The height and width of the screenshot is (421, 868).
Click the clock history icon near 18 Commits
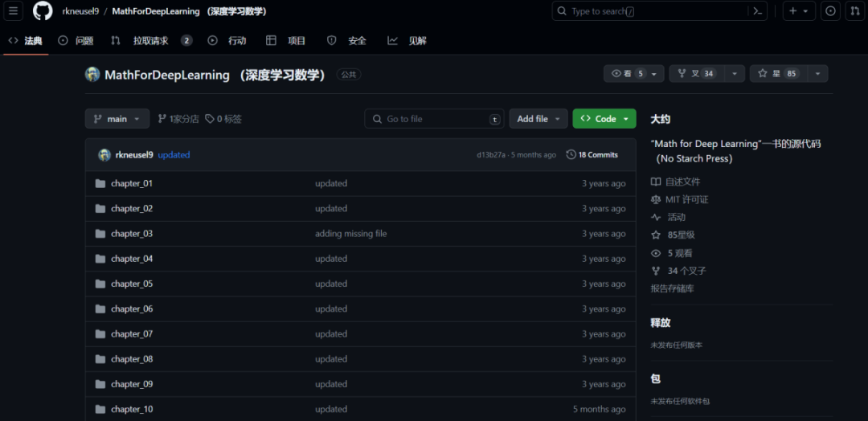pyautogui.click(x=571, y=155)
